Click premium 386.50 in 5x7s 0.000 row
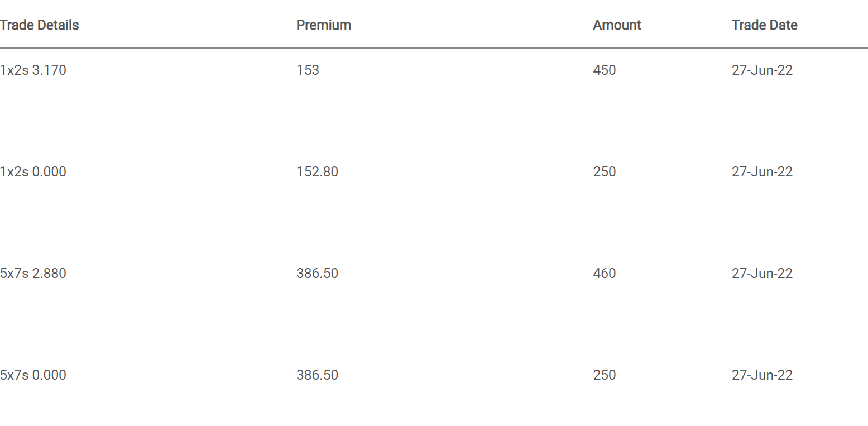This screenshot has height=426, width=868. coord(318,375)
